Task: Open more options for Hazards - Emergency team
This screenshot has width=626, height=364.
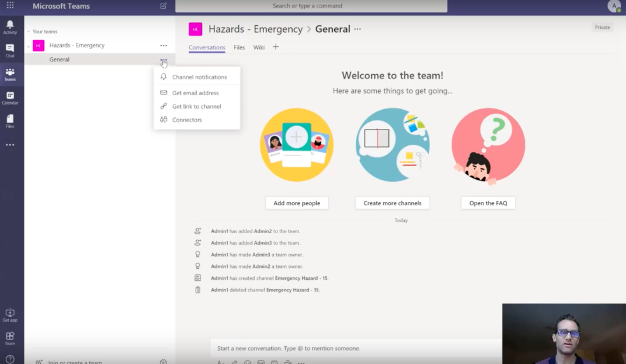Action: [164, 45]
